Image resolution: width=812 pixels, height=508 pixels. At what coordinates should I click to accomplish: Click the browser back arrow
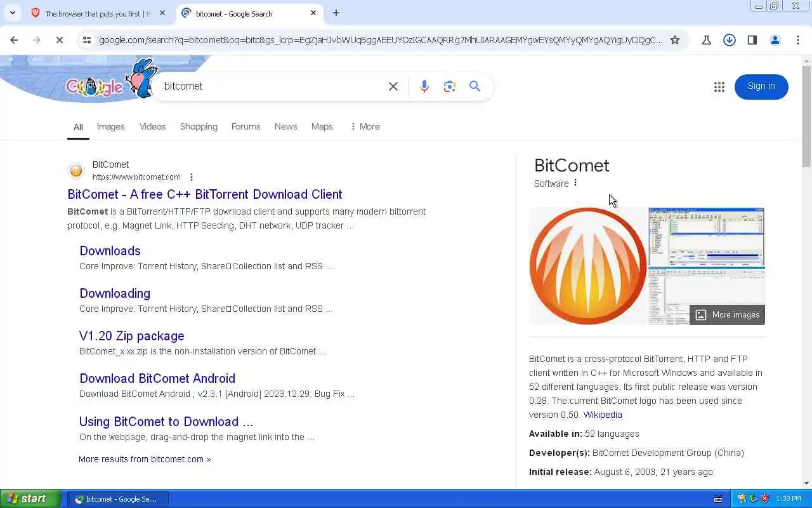(x=14, y=40)
